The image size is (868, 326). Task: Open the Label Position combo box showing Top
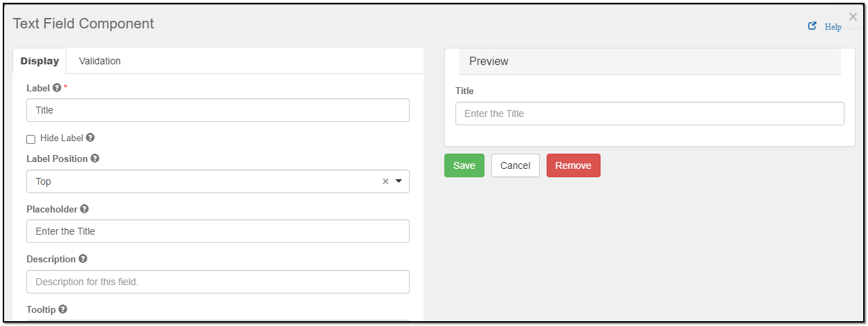(x=218, y=181)
